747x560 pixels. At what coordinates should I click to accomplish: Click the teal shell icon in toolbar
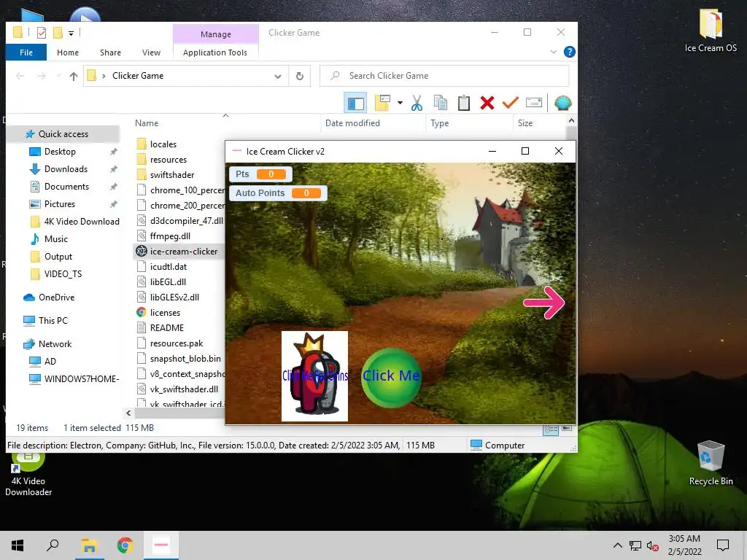[x=562, y=103]
